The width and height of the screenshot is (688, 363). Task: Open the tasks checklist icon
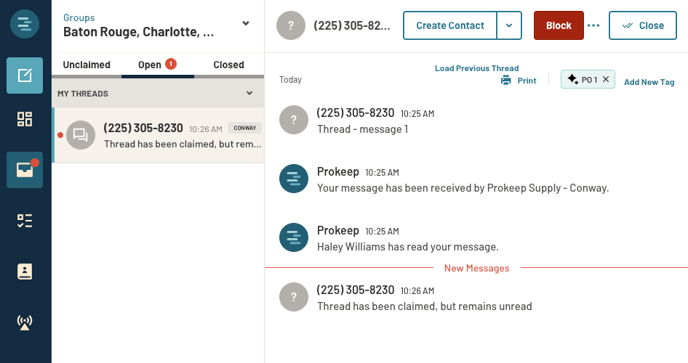pyautogui.click(x=25, y=221)
